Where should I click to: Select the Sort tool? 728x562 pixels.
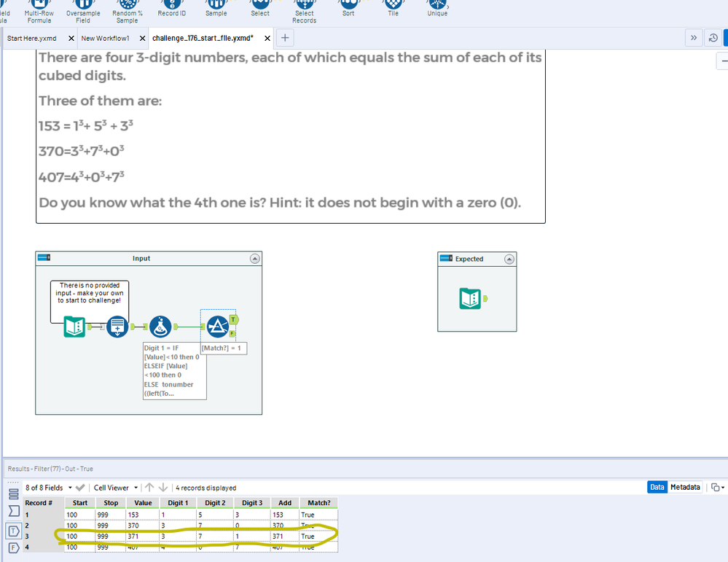pyautogui.click(x=348, y=9)
